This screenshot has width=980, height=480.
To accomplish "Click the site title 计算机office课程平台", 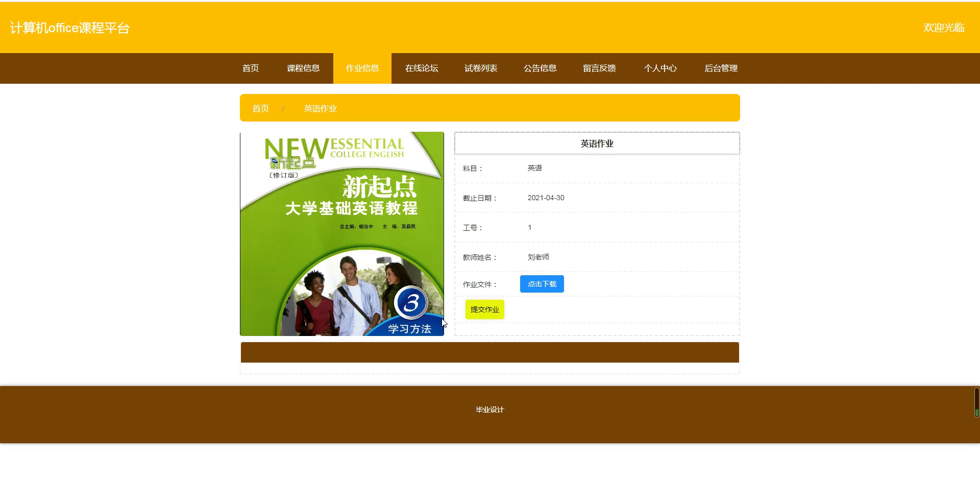I will (x=70, y=28).
